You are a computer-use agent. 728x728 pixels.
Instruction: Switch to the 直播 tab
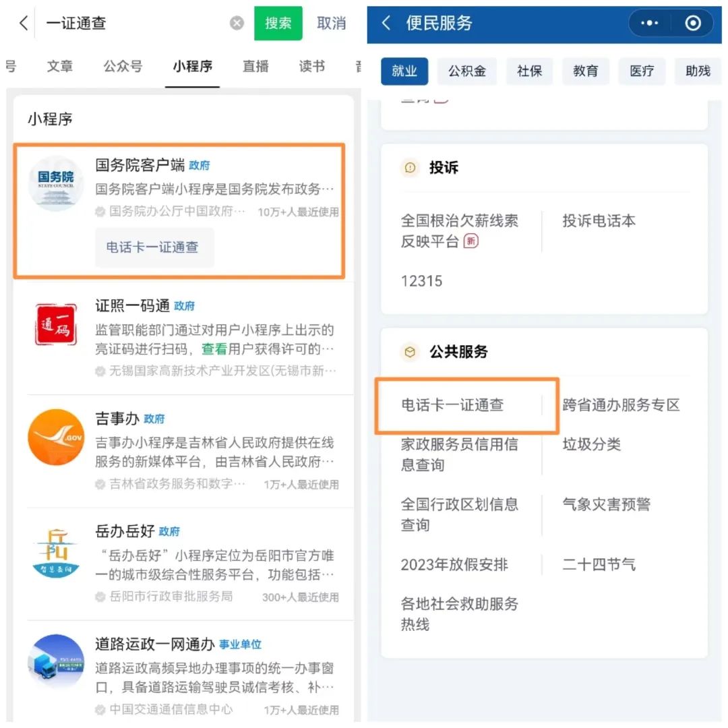tap(255, 67)
